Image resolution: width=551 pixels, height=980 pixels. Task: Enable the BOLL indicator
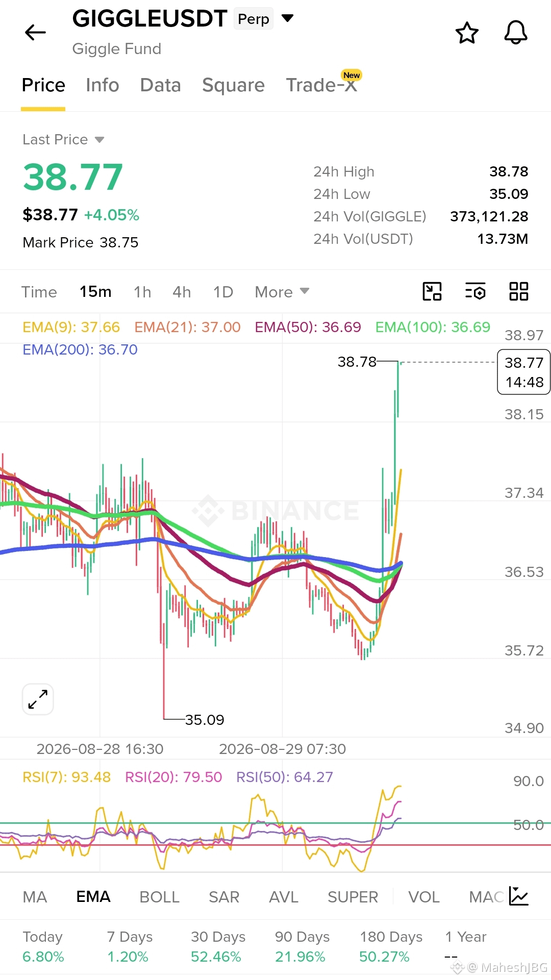[160, 897]
